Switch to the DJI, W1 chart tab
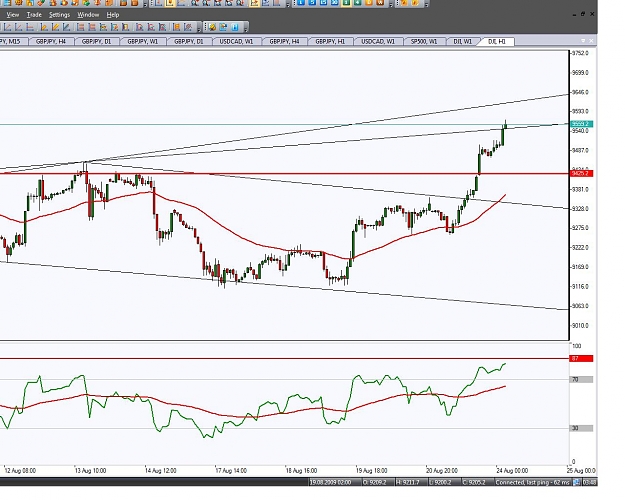 tap(462, 41)
